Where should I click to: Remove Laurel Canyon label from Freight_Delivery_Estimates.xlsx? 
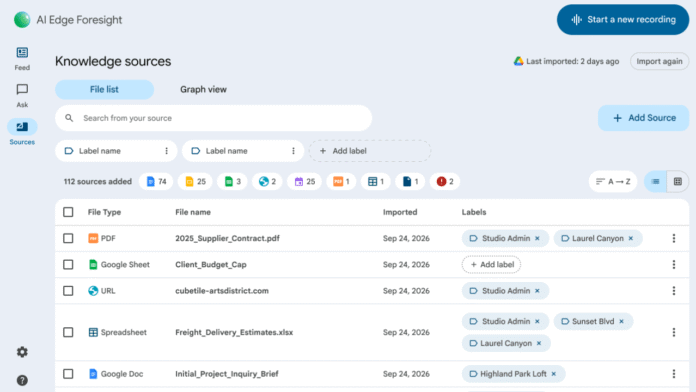tap(539, 343)
